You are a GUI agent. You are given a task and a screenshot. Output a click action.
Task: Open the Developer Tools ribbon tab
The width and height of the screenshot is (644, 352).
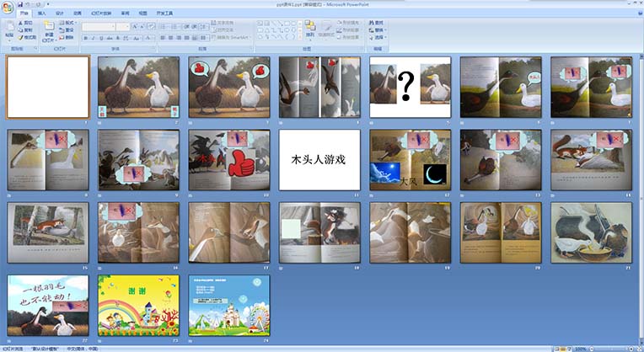164,13
